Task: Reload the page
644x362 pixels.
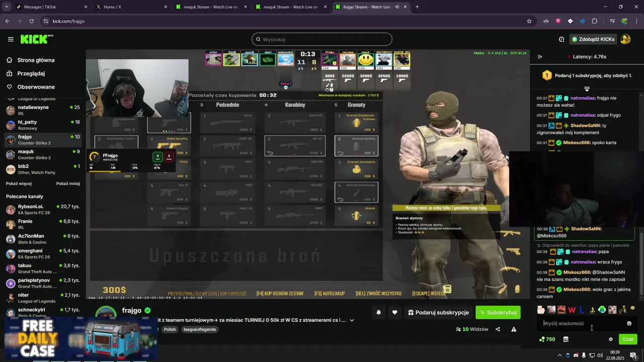Action: coord(31,21)
